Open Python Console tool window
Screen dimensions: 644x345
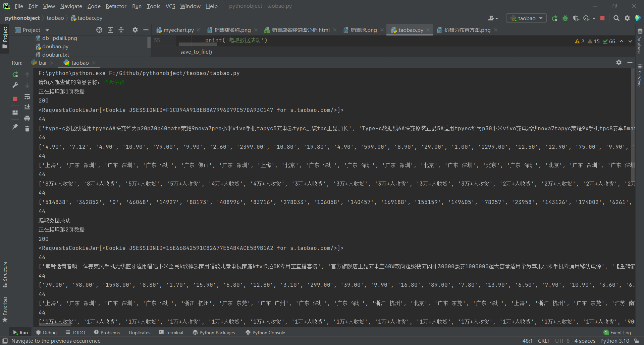[x=265, y=333]
